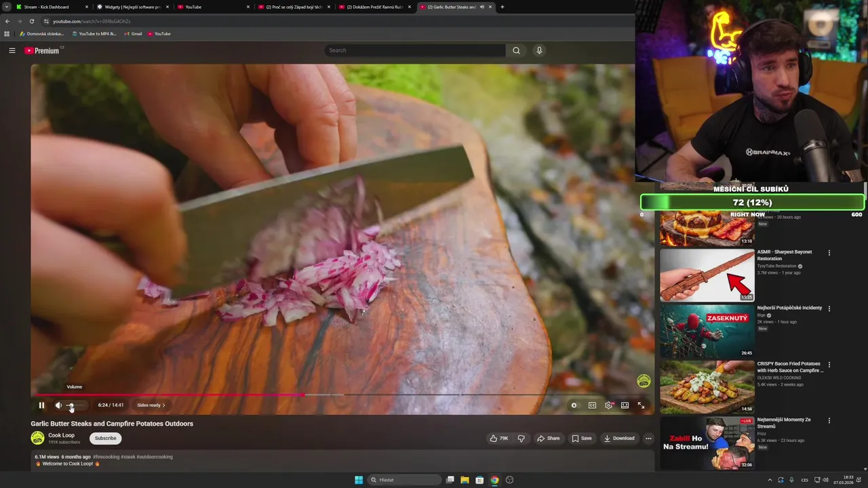Share the video
The height and width of the screenshot is (488, 868).
pyautogui.click(x=549, y=439)
